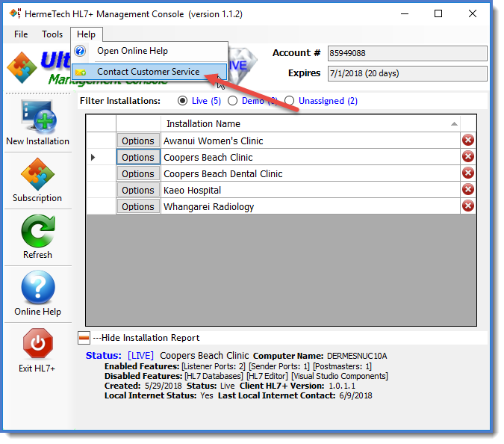Delete Coopers Beach Clinic with red X

tap(467, 156)
